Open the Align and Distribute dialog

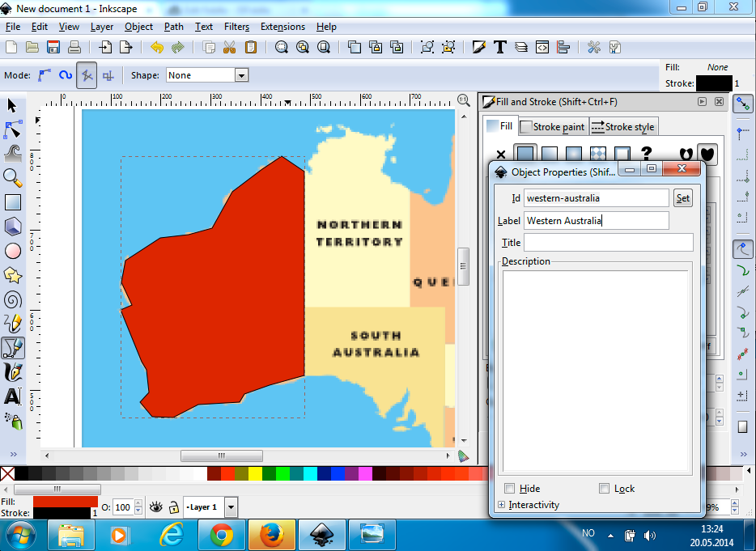click(x=563, y=47)
